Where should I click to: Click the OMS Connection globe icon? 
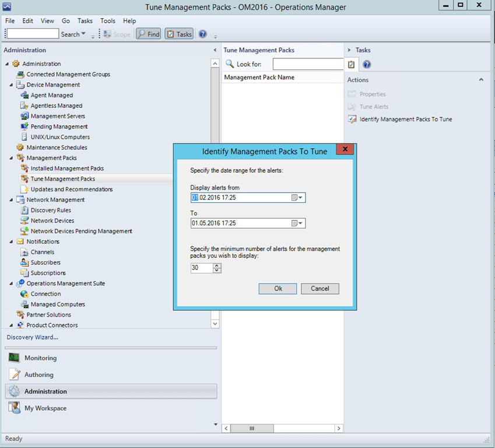24,294
